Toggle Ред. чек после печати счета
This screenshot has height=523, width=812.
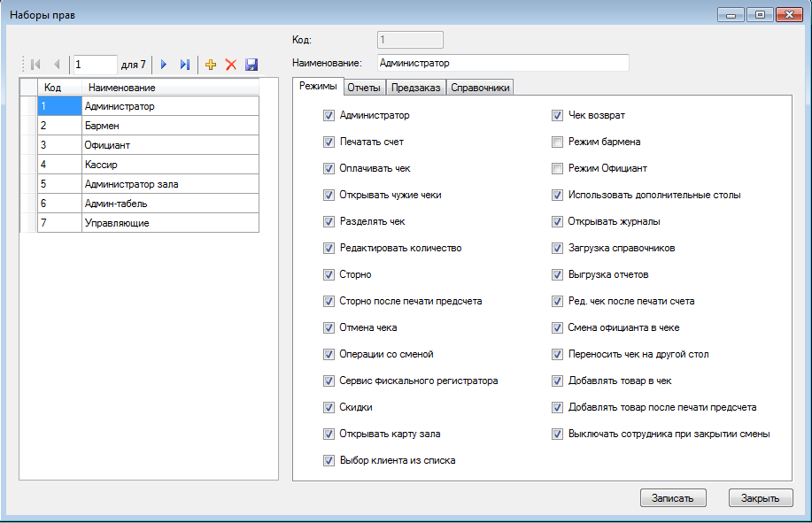(x=557, y=301)
